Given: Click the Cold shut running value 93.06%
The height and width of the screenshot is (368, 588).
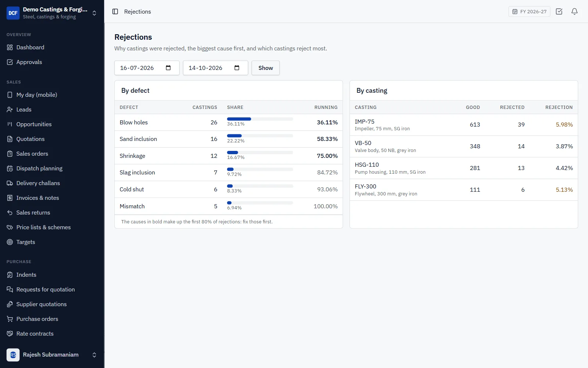Looking at the screenshot, I should pyautogui.click(x=327, y=190).
